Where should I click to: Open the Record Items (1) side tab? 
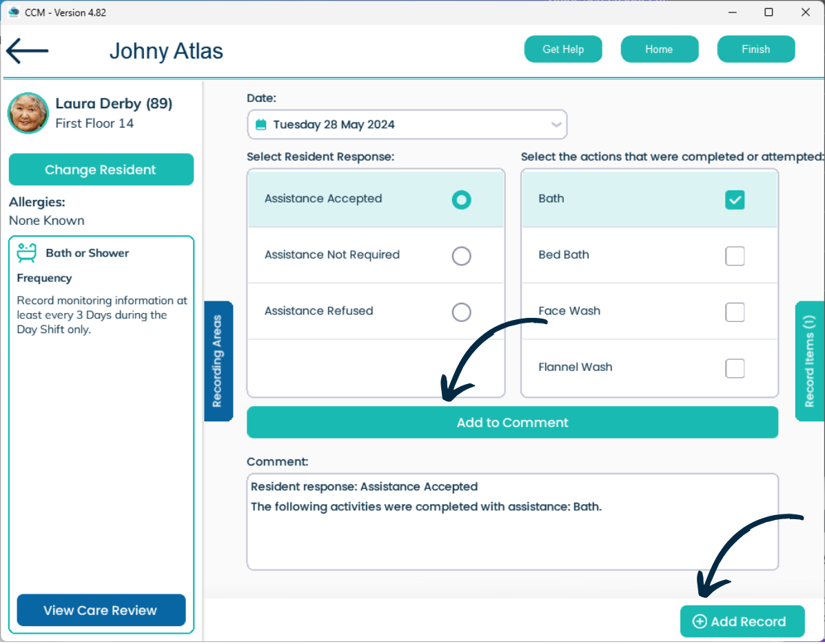810,362
